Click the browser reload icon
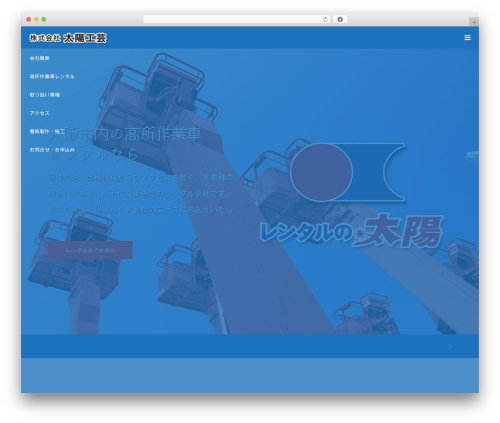Image resolution: width=500 pixels, height=423 pixels. pyautogui.click(x=325, y=20)
